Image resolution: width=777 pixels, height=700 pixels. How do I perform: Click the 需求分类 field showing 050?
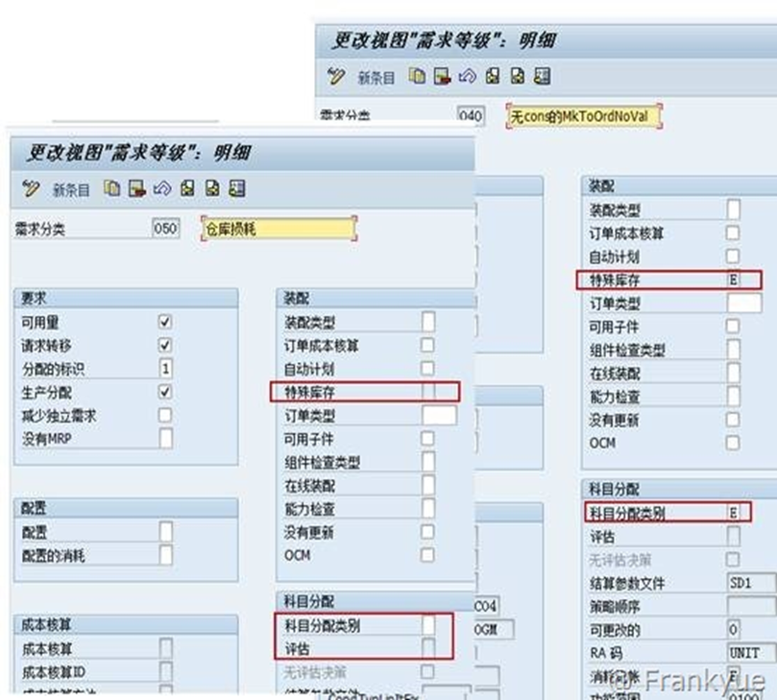pyautogui.click(x=165, y=228)
